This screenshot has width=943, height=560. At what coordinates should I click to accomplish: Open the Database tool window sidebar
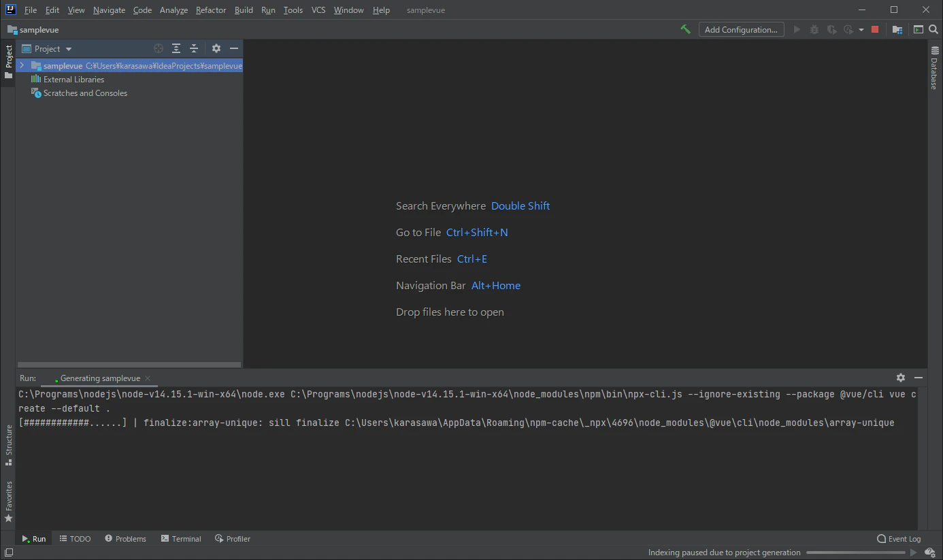[935, 68]
